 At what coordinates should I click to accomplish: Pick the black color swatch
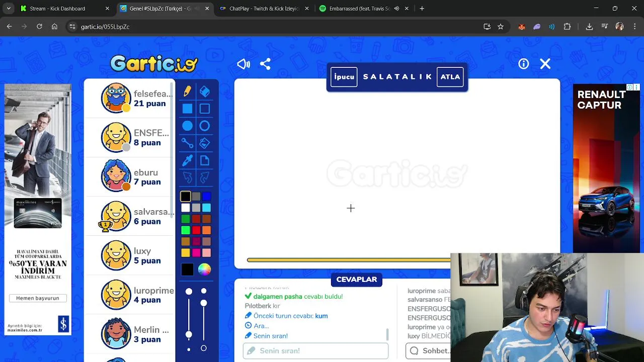point(186,197)
